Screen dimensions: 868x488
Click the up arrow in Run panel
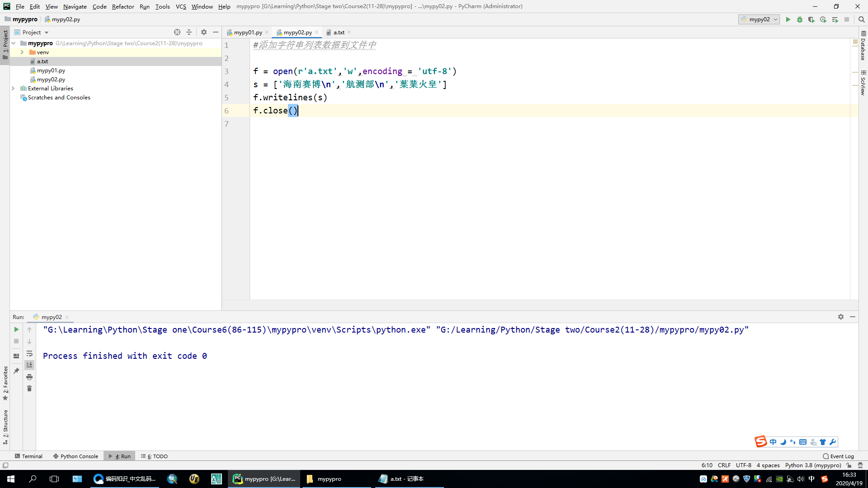click(x=29, y=330)
